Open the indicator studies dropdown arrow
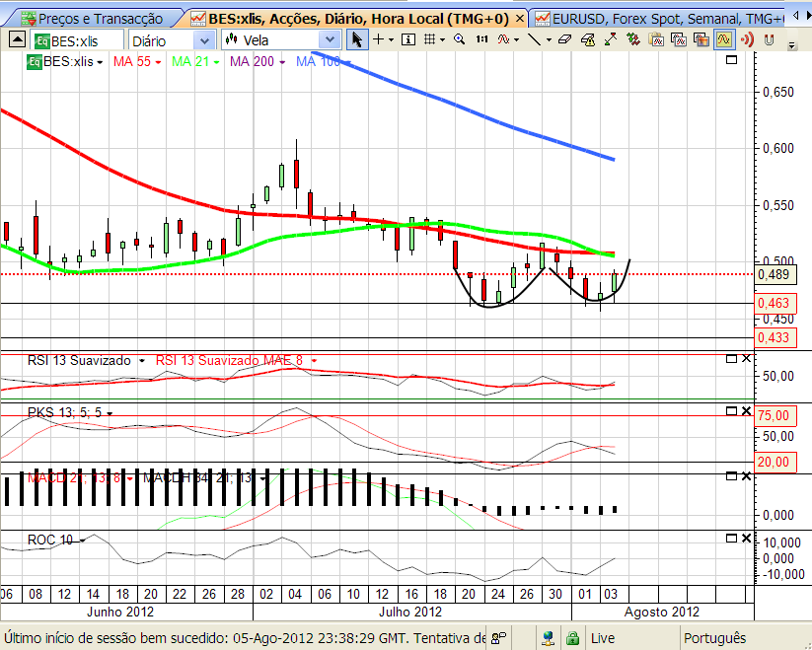This screenshot has width=812, height=650. pos(516,39)
